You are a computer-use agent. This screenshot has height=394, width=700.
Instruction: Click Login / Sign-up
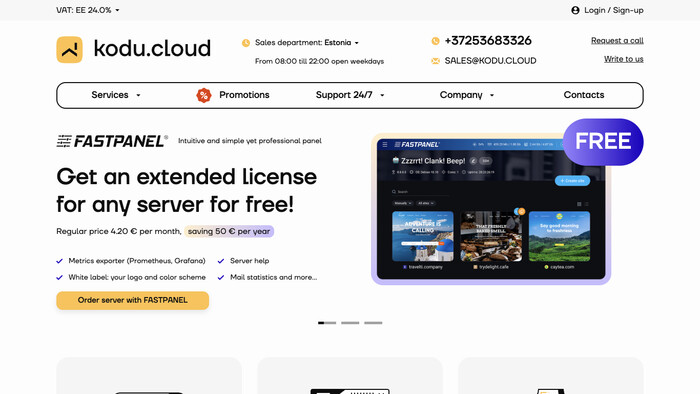coord(613,10)
